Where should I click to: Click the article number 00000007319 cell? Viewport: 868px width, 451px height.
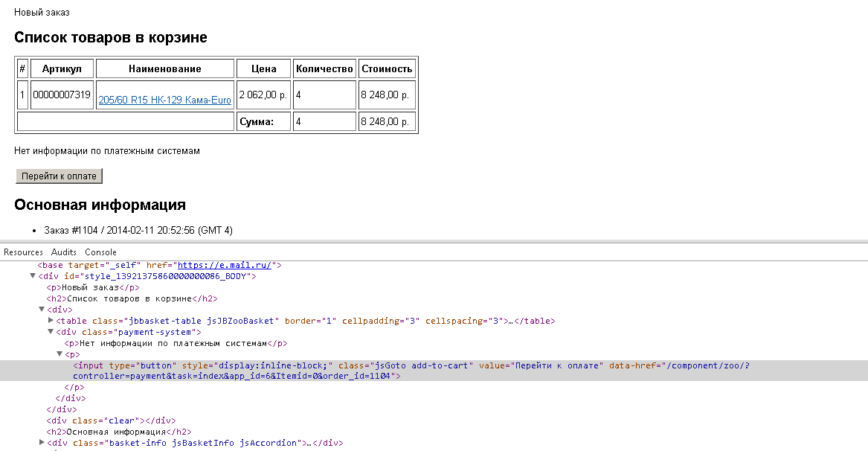pyautogui.click(x=62, y=95)
